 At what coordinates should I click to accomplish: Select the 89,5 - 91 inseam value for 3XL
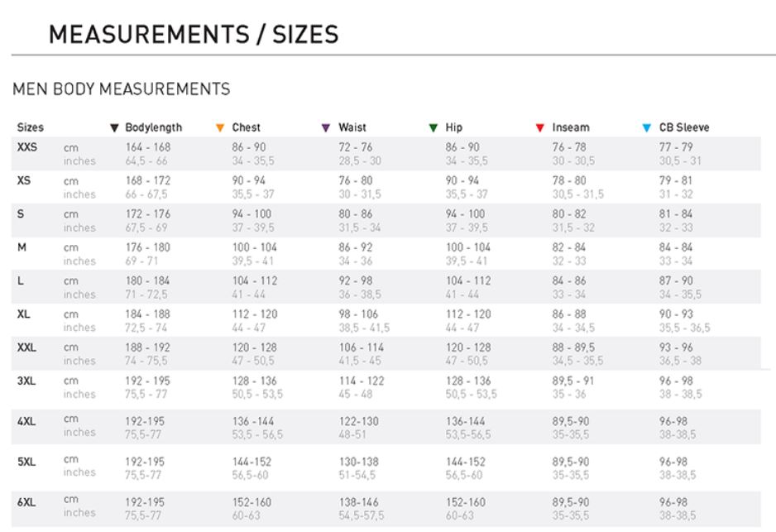573,381
